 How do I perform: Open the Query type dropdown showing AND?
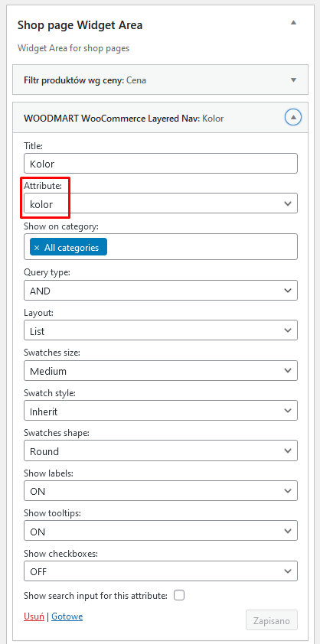[161, 291]
